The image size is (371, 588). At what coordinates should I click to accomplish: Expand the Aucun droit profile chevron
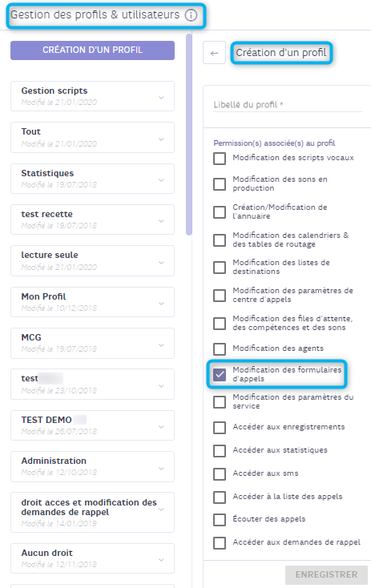click(x=161, y=559)
